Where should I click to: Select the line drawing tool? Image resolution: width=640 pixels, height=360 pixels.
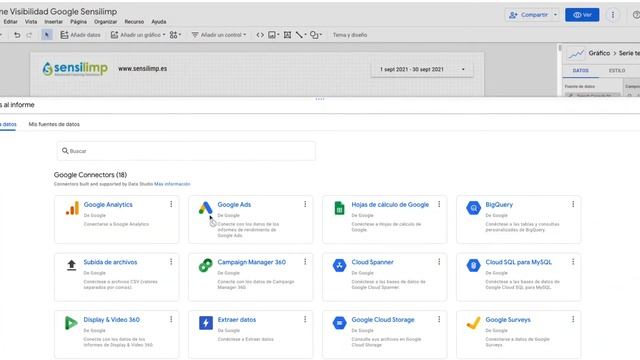pos(300,35)
